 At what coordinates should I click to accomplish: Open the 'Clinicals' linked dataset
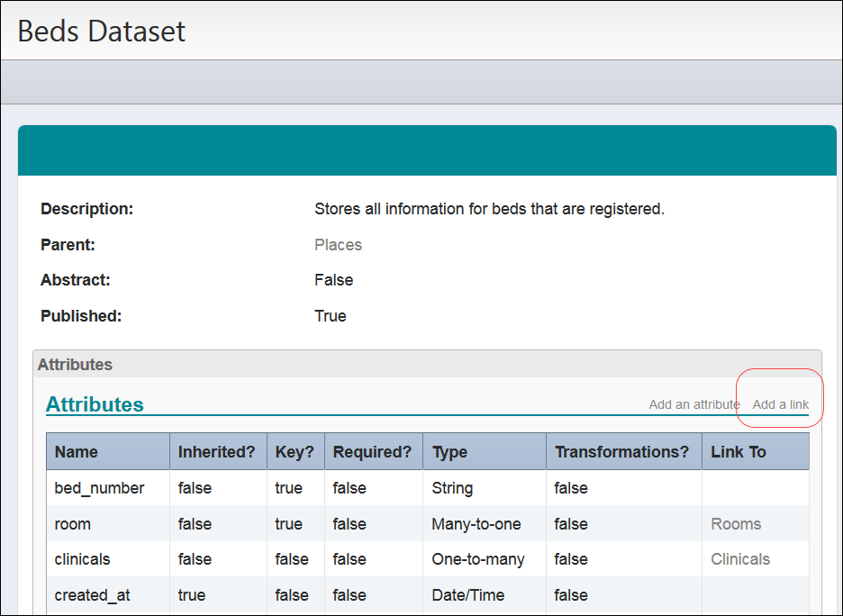[740, 558]
